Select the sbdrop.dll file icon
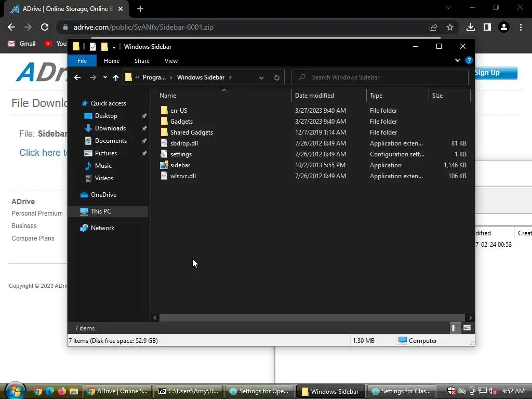Image resolution: width=532 pixels, height=399 pixels. click(164, 143)
